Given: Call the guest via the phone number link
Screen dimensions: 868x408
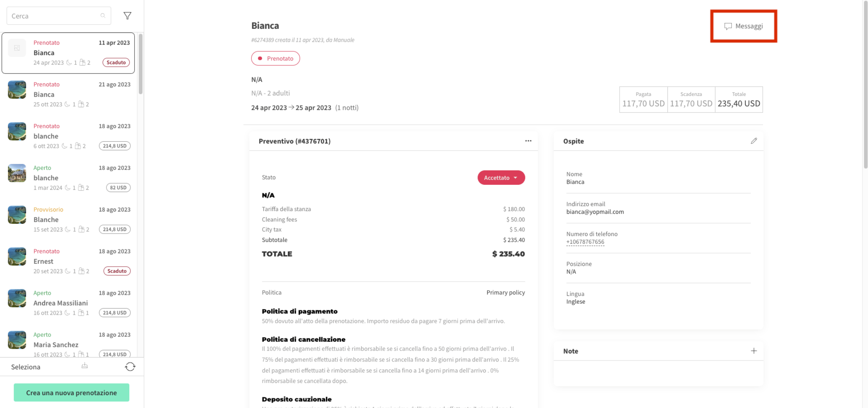Looking at the screenshot, I should pos(585,241).
